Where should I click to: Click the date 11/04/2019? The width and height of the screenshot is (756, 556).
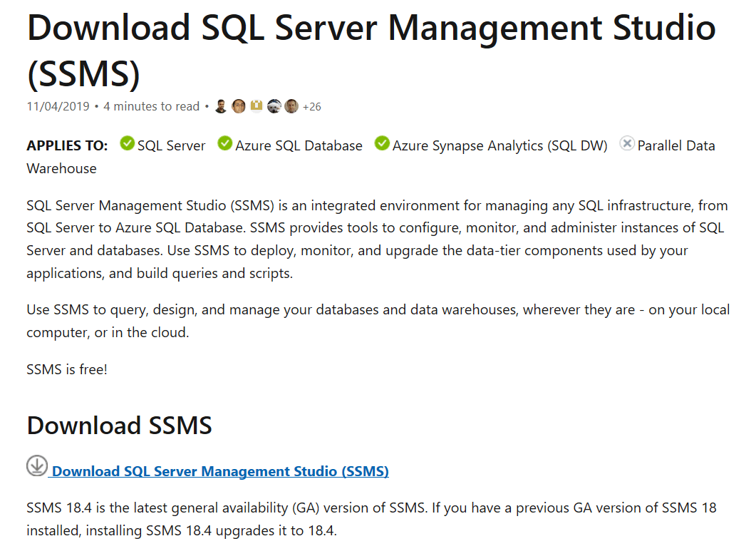point(58,107)
